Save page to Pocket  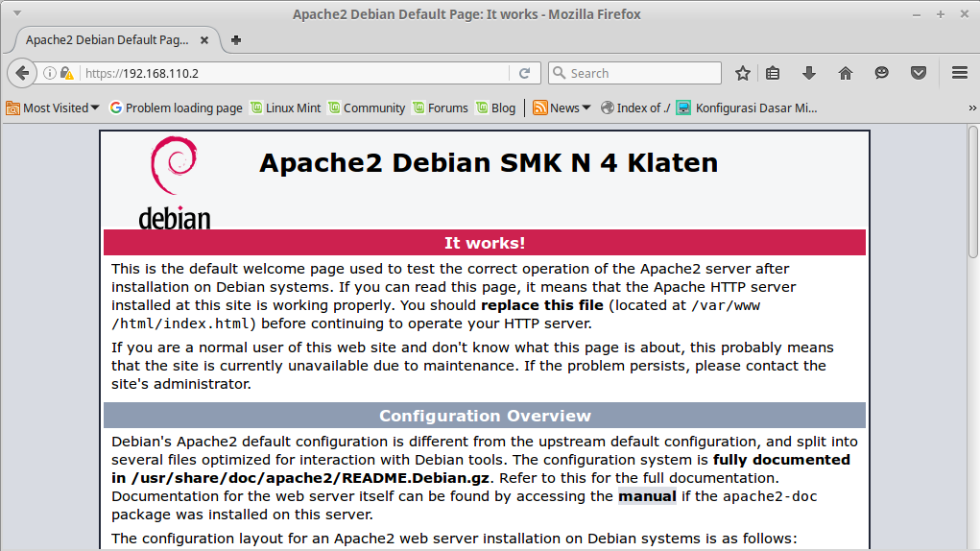919,73
